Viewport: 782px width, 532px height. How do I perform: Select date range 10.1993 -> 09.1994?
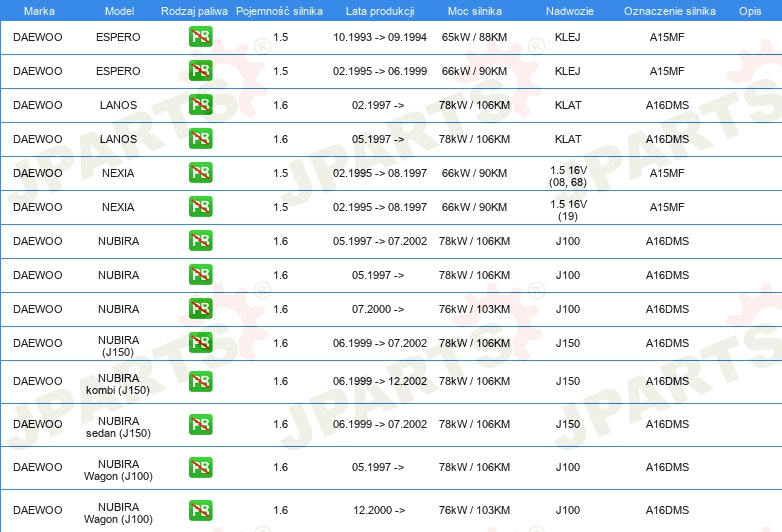point(380,37)
